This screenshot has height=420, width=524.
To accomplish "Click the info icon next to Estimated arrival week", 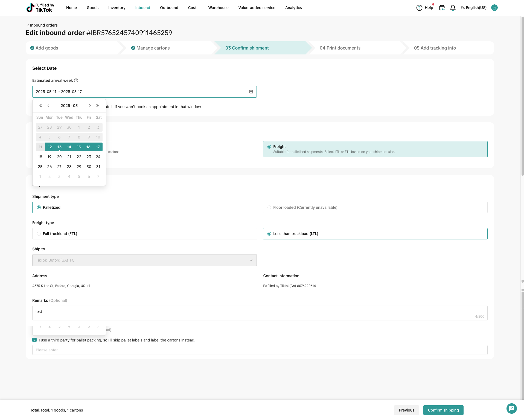I will [76, 80].
